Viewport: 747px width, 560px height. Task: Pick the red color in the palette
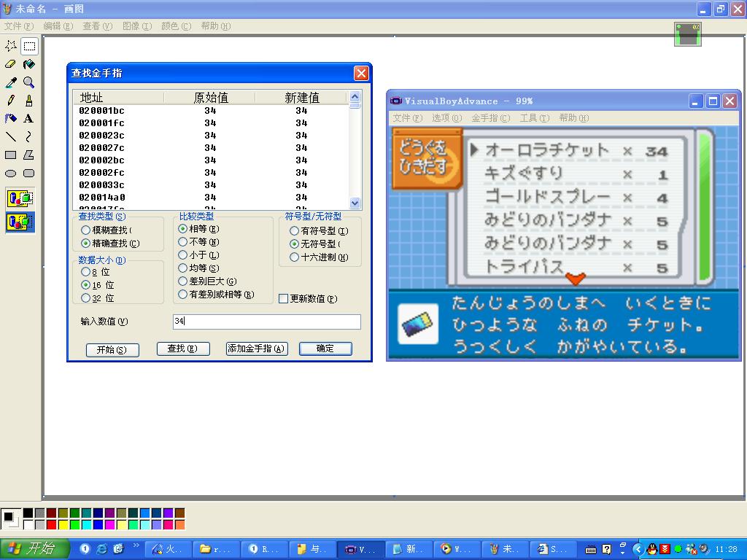[52, 524]
